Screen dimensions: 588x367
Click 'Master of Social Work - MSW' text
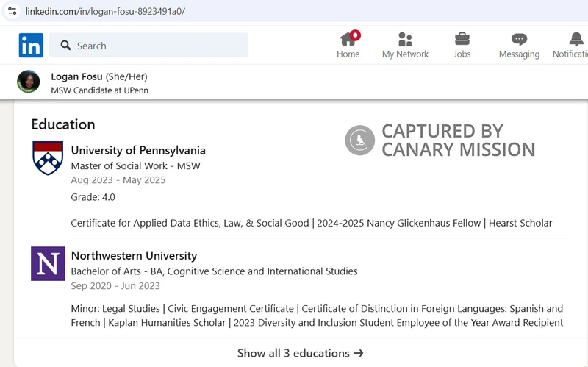tap(135, 166)
